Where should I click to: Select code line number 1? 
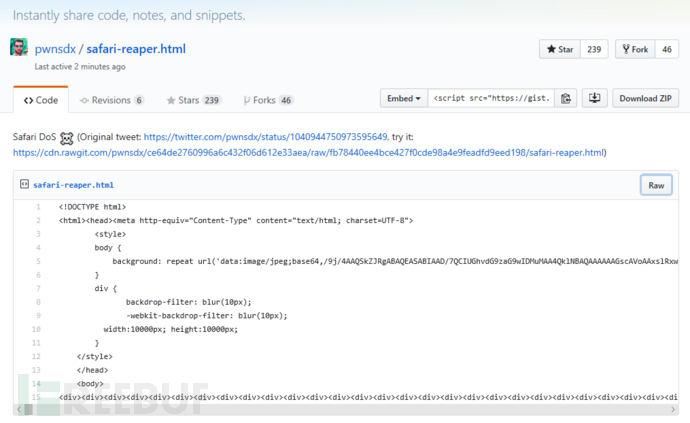[x=38, y=207]
